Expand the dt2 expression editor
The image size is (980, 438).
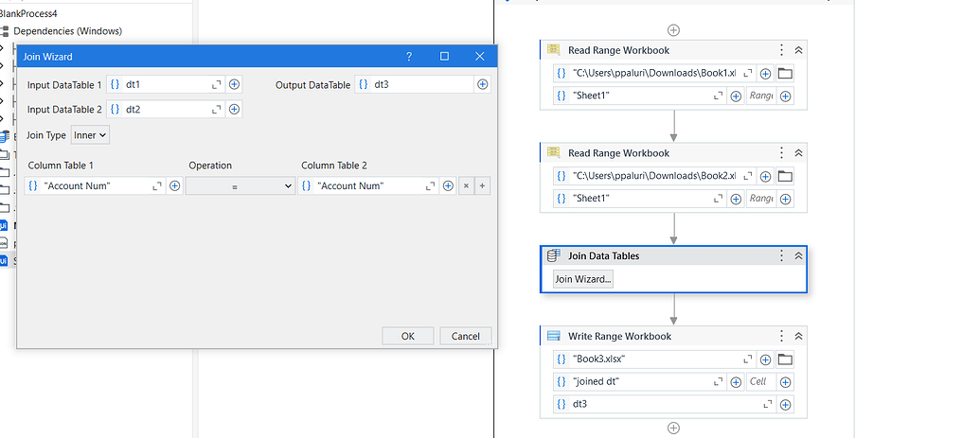[x=216, y=109]
